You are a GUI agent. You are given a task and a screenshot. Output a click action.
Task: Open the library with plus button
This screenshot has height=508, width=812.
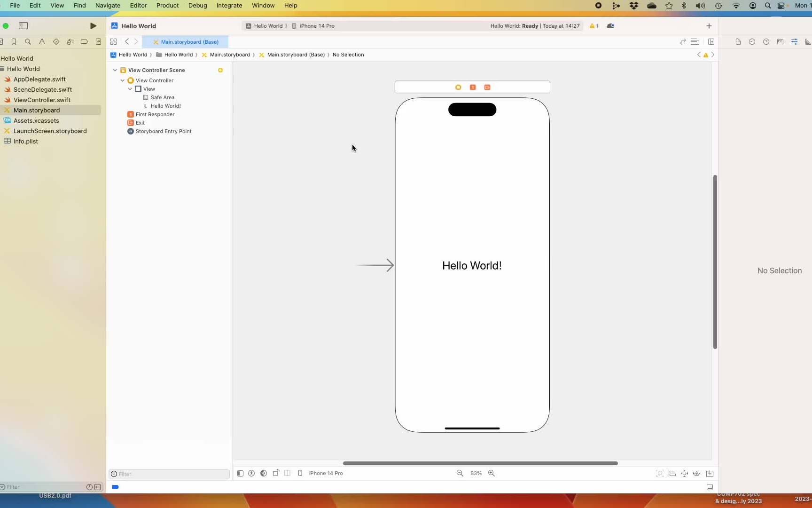click(x=709, y=26)
